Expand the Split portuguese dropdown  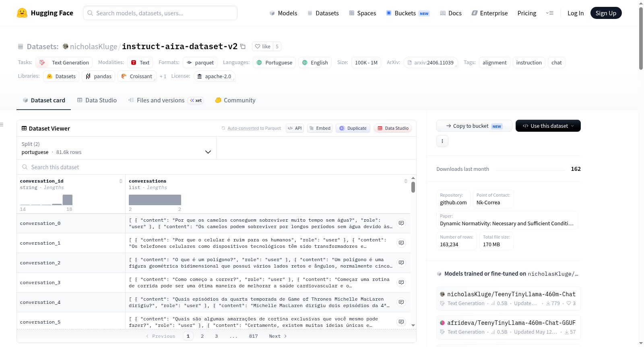pyautogui.click(x=116, y=148)
